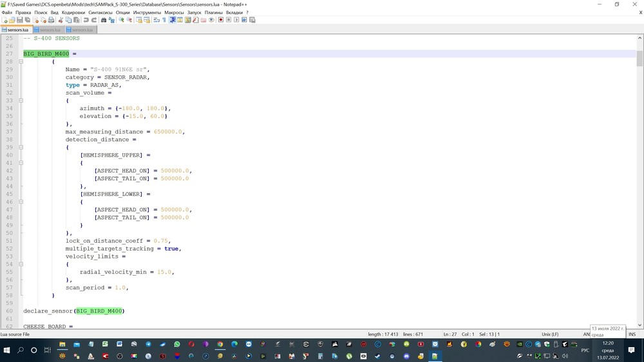Click the Save file toolbar icon
The width and height of the screenshot is (644, 362).
(x=20, y=20)
